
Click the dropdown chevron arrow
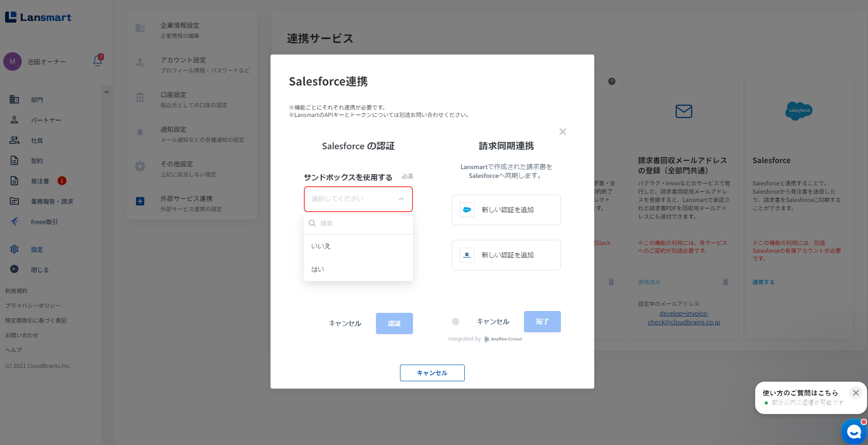point(401,199)
